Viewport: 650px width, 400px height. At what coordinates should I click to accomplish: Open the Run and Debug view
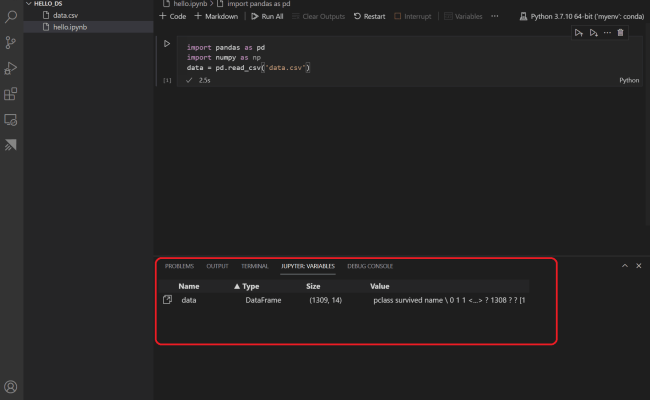point(11,68)
